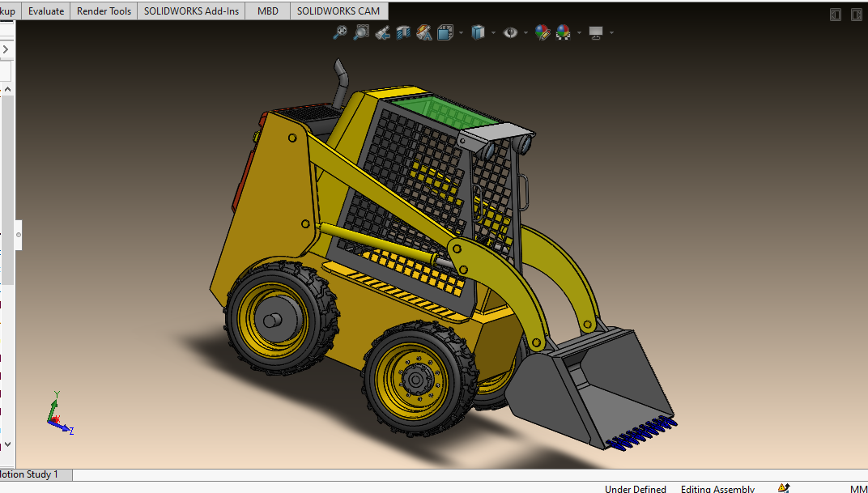Expand the Apply Scene dropdown arrow
The image size is (868, 493).
tap(578, 33)
